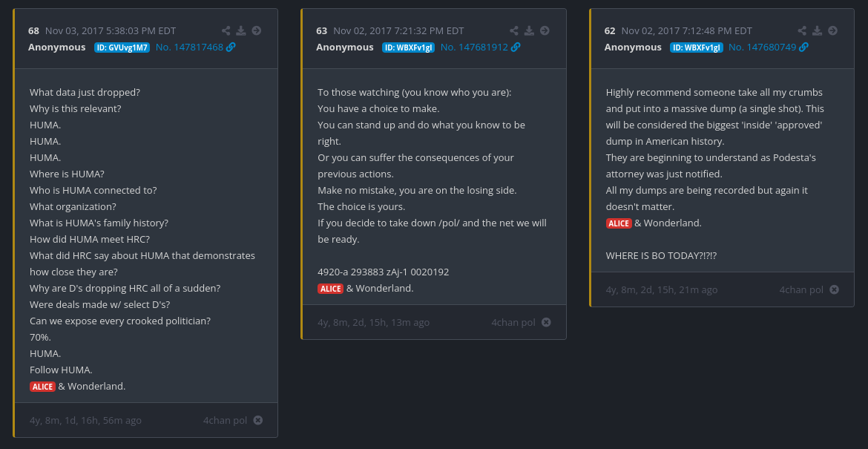This screenshot has height=449, width=868.
Task: Click the line 'Where is HUMA?'
Action: tap(67, 174)
